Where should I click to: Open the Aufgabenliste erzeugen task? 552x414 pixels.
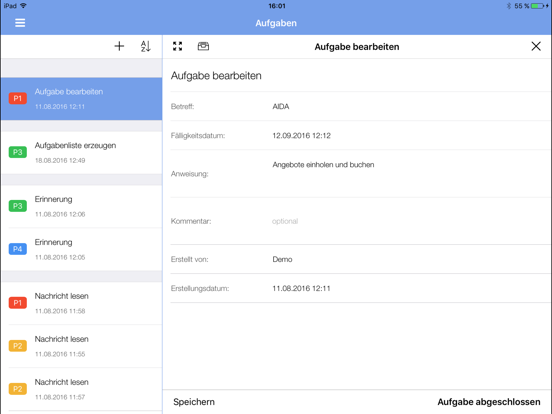(82, 153)
